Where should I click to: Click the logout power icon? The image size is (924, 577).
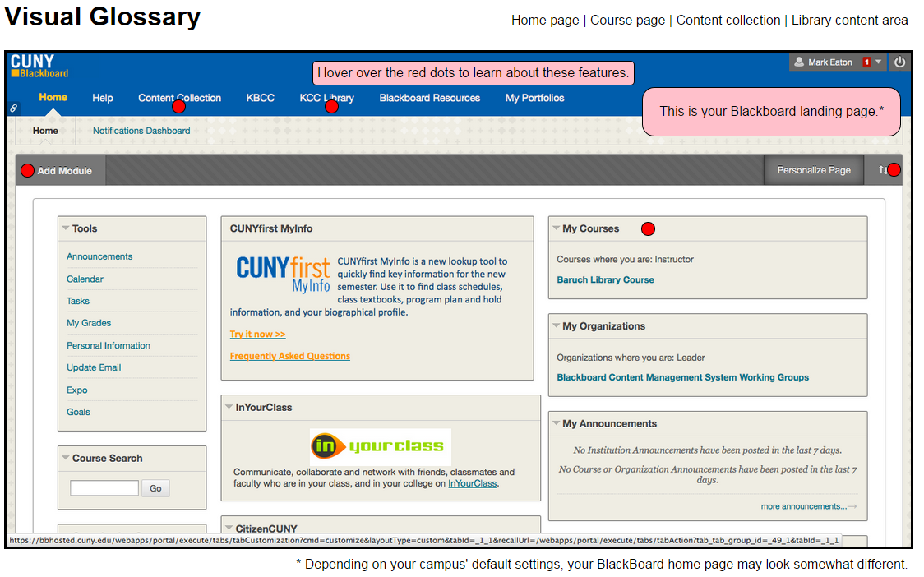click(899, 62)
